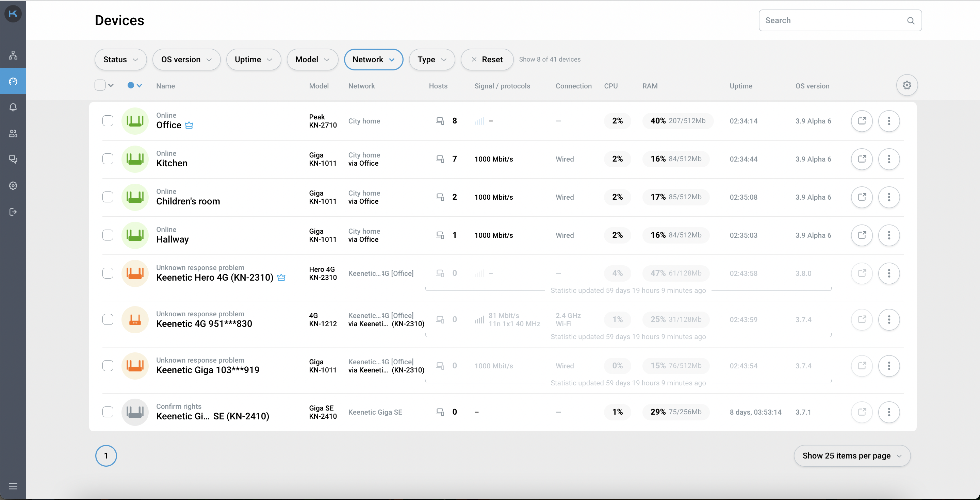Expand the Uptime filter dropdown
This screenshot has height=500, width=980.
(x=254, y=60)
